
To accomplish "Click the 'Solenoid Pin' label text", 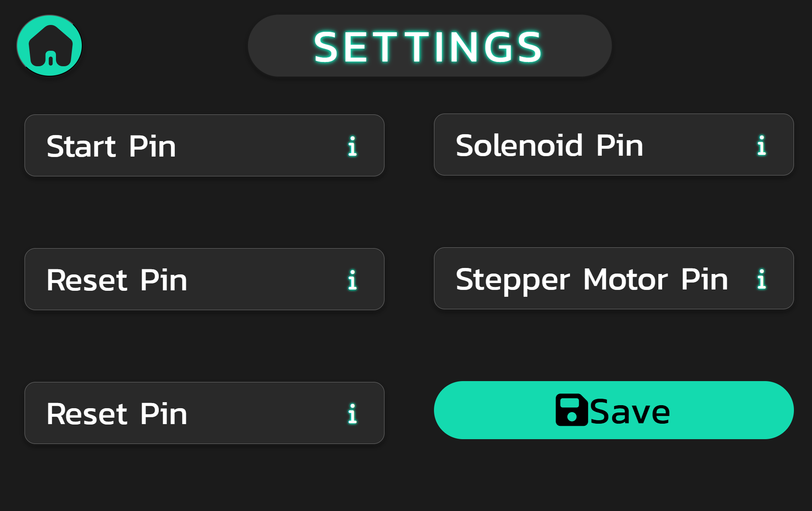I will [549, 145].
